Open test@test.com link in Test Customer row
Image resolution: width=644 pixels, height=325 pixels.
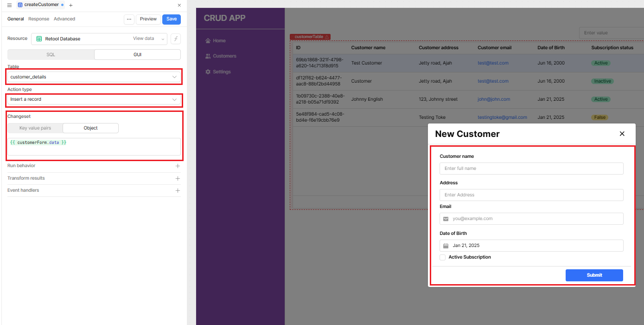tap(493, 63)
